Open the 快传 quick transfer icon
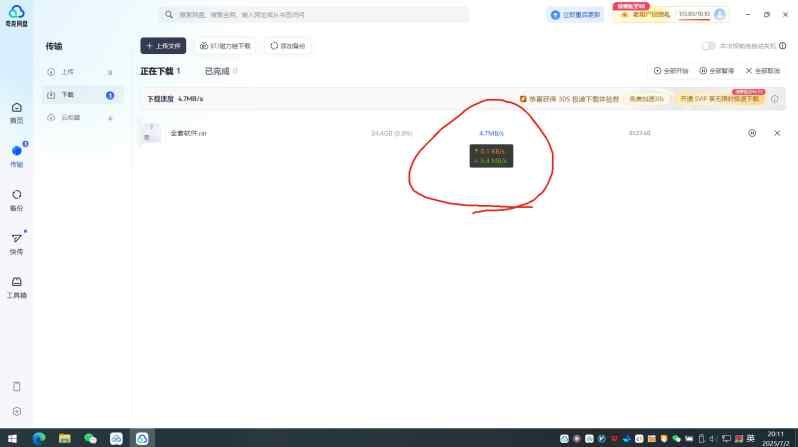The width and height of the screenshot is (798, 447). pos(16,244)
